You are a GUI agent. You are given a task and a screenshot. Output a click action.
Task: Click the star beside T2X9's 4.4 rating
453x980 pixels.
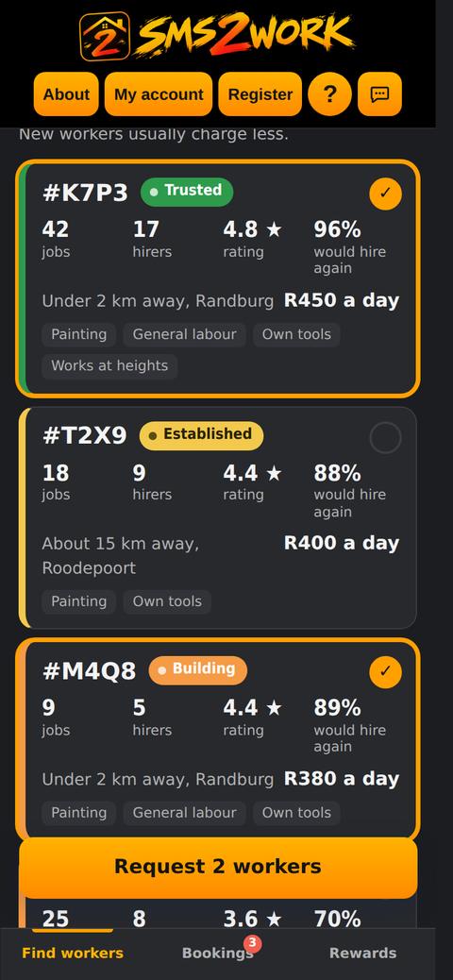tap(274, 474)
